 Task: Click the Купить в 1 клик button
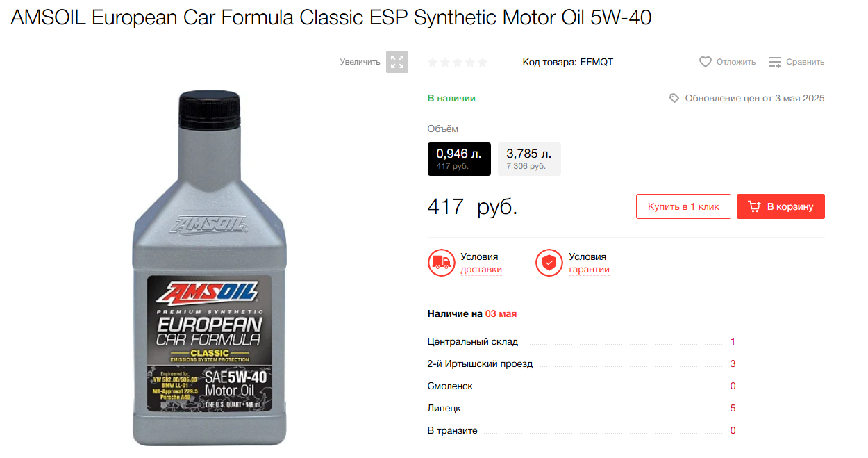[x=683, y=206]
